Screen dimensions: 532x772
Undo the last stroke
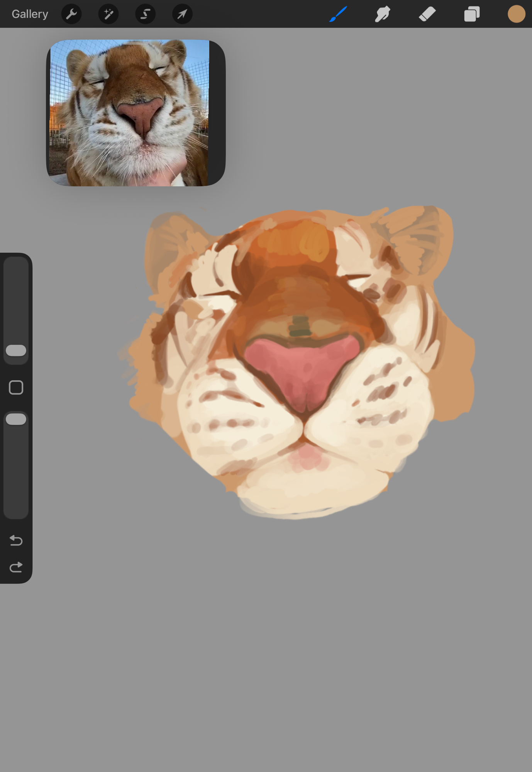(x=16, y=540)
